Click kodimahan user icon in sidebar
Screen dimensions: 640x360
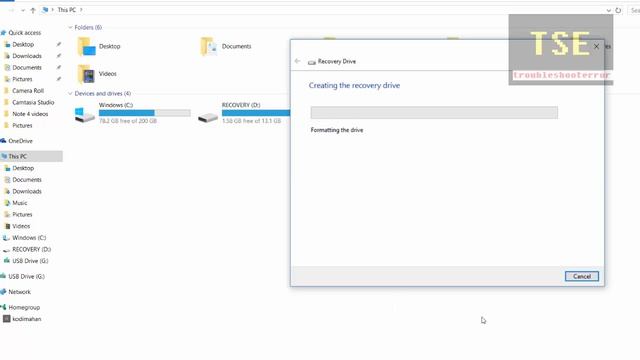(7, 319)
